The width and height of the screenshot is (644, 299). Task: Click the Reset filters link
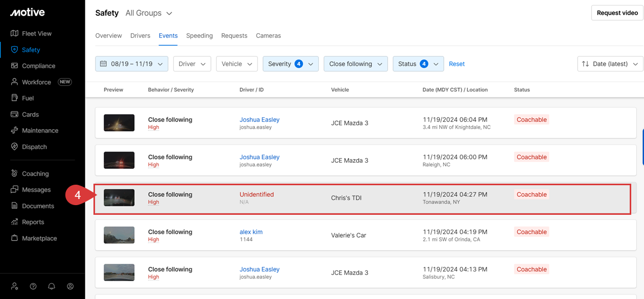click(457, 64)
